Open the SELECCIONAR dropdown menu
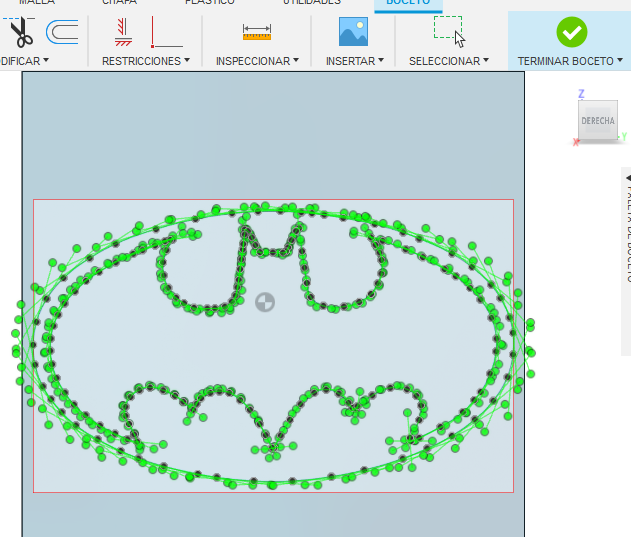This screenshot has width=631, height=537. (449, 61)
